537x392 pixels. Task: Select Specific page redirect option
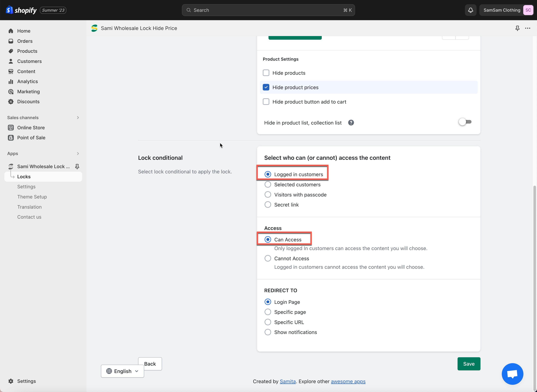pyautogui.click(x=268, y=312)
